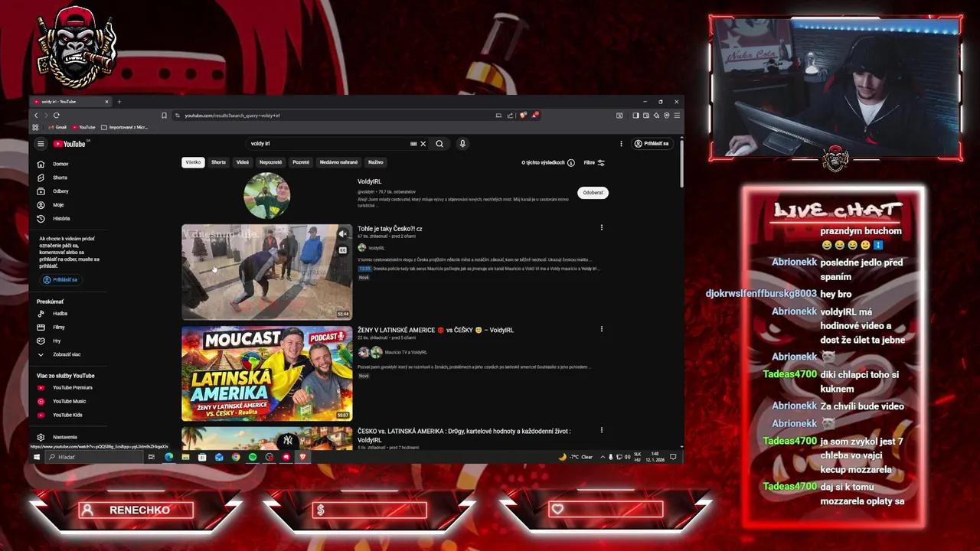Clear the search query with X
Image resolution: width=980 pixels, height=551 pixels.
[x=423, y=144]
